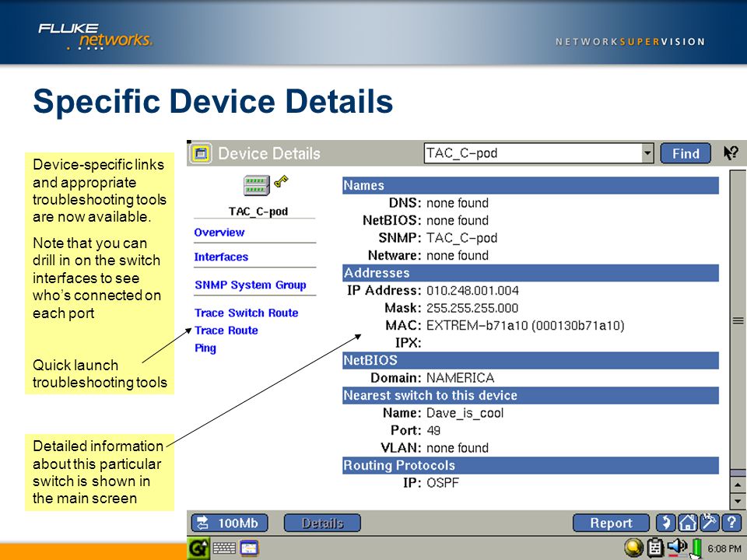The image size is (747, 560).
Task: Click the port value 49
Action: (433, 430)
